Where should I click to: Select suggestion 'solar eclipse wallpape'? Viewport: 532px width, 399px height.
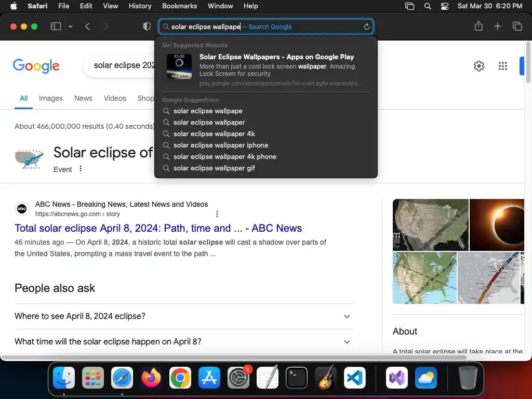pos(265,111)
